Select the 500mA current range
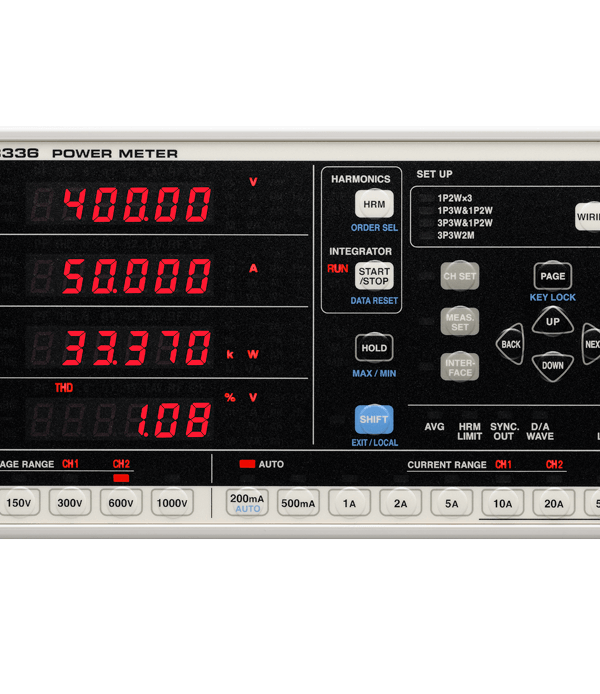This screenshot has width=600, height=694. [x=298, y=503]
